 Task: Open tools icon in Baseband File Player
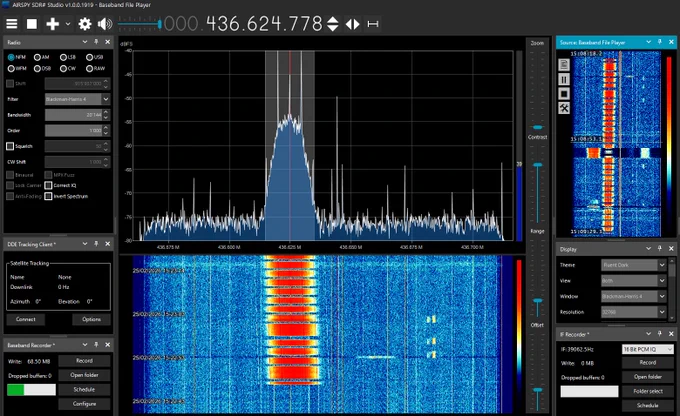pyautogui.click(x=564, y=108)
